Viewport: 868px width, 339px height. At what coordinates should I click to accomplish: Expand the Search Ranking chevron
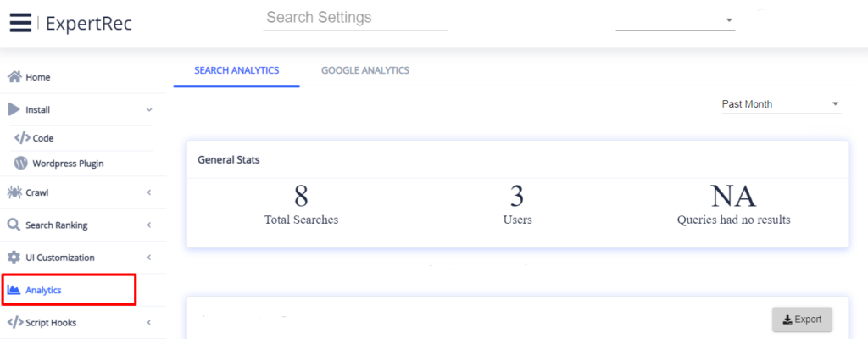[x=149, y=225]
